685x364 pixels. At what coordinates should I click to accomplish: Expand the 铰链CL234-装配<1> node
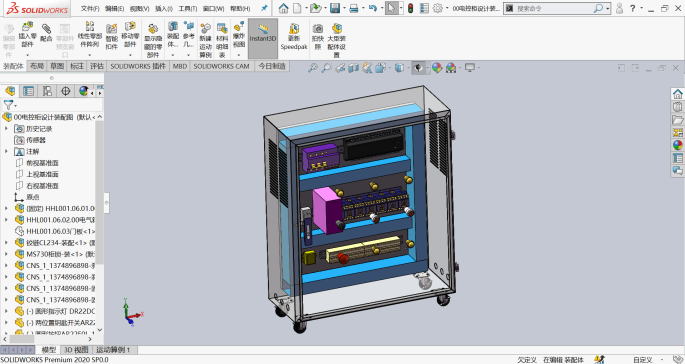(x=6, y=242)
